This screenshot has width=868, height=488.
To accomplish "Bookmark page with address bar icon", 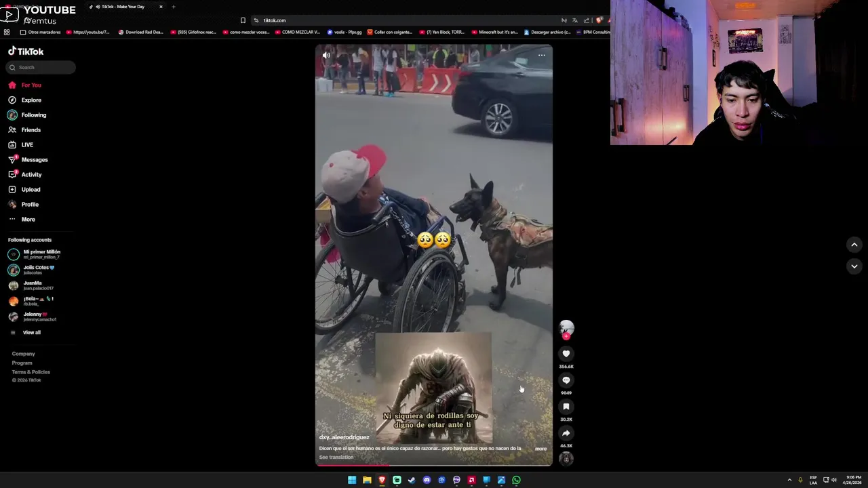I will tap(243, 20).
